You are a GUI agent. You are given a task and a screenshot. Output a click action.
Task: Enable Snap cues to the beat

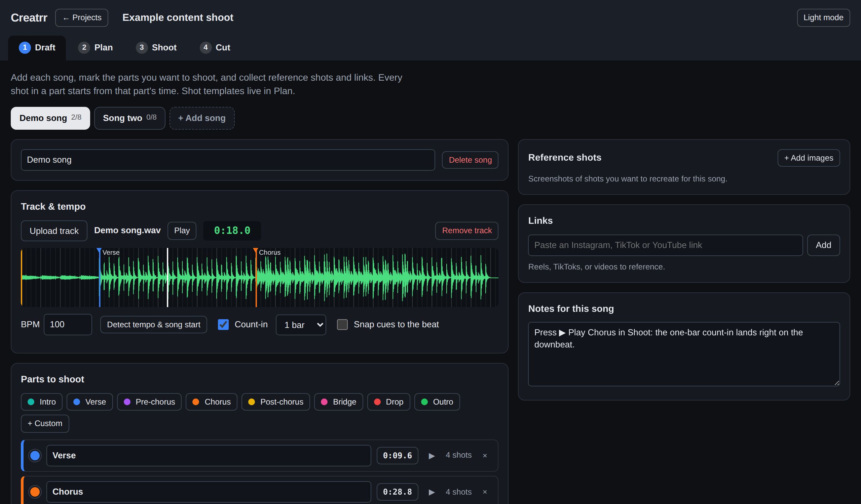(x=342, y=325)
